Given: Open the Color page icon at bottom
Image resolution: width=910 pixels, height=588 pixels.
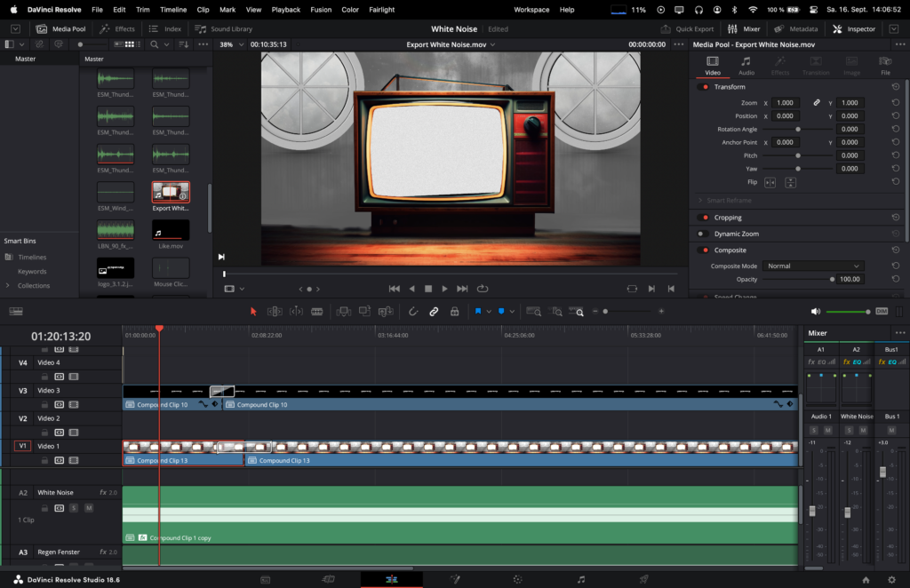Looking at the screenshot, I should [x=518, y=579].
